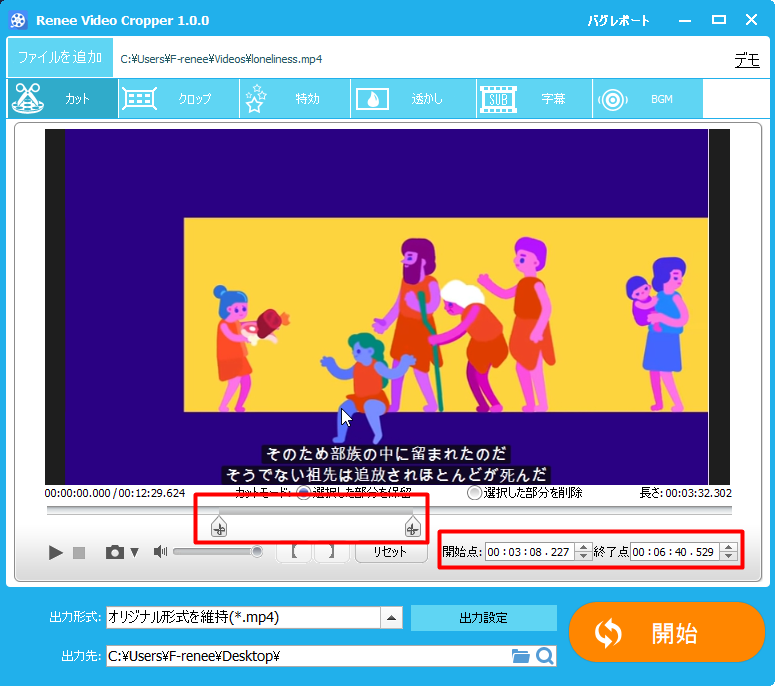Open output location with magnifier icon
Screen dimensions: 775x686
click(545, 656)
